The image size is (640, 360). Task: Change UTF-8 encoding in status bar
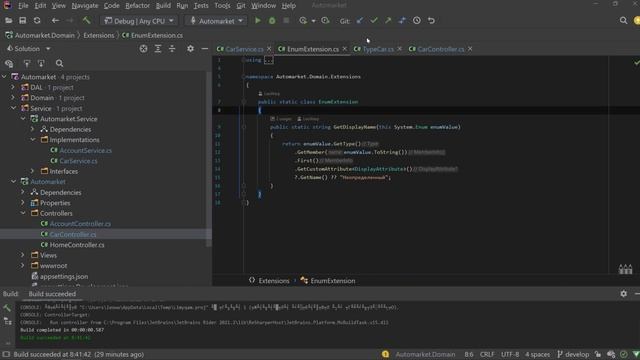pyautogui.click(x=510, y=354)
